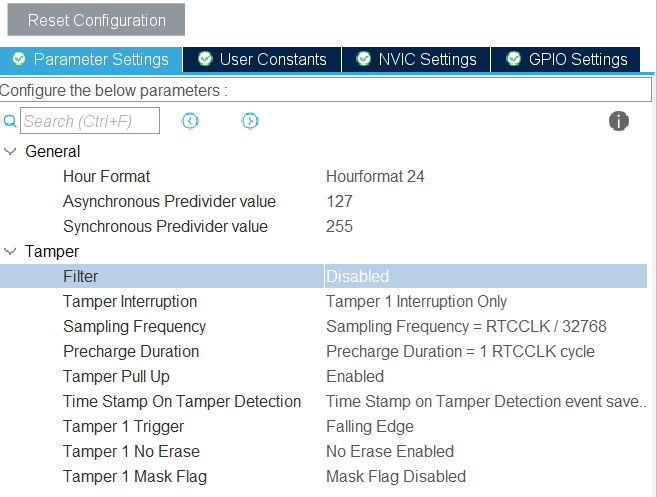The width and height of the screenshot is (657, 497).
Task: Switch to User Constants tab
Action: pyautogui.click(x=262, y=59)
